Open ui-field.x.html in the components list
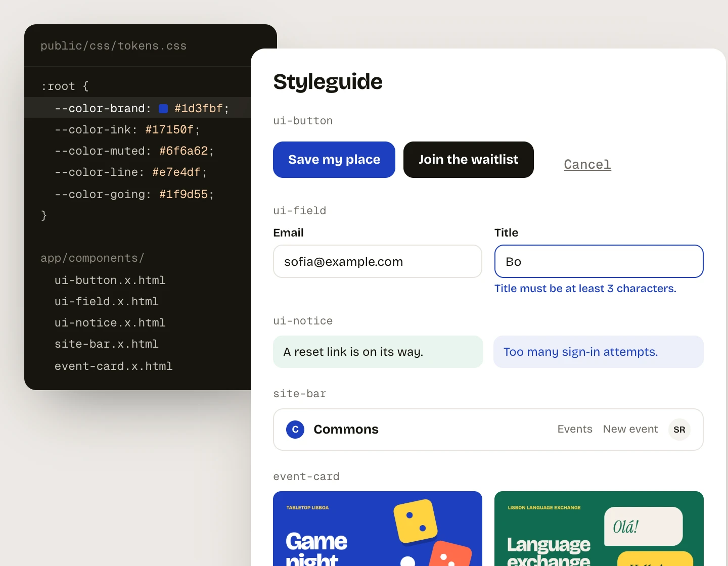Viewport: 728px width, 566px height. click(x=107, y=302)
